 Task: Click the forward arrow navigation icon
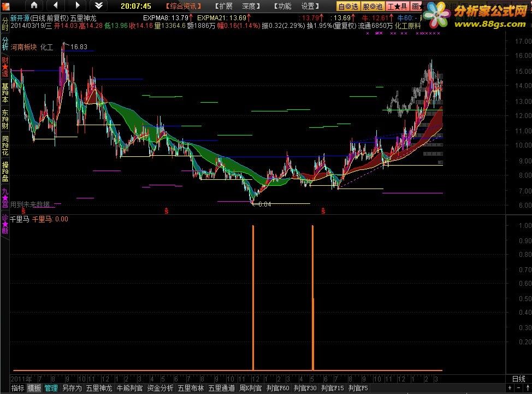point(77,5)
